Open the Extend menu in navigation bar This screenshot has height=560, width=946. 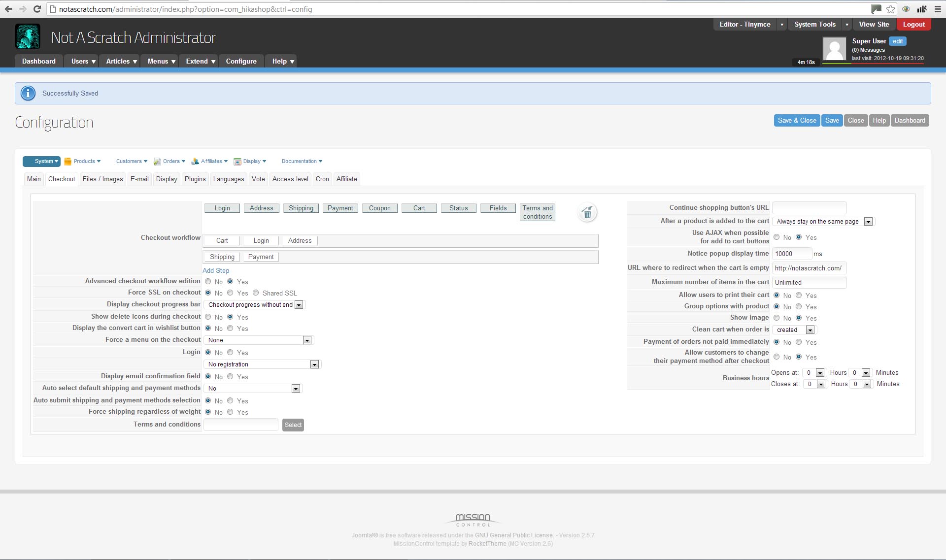200,61
